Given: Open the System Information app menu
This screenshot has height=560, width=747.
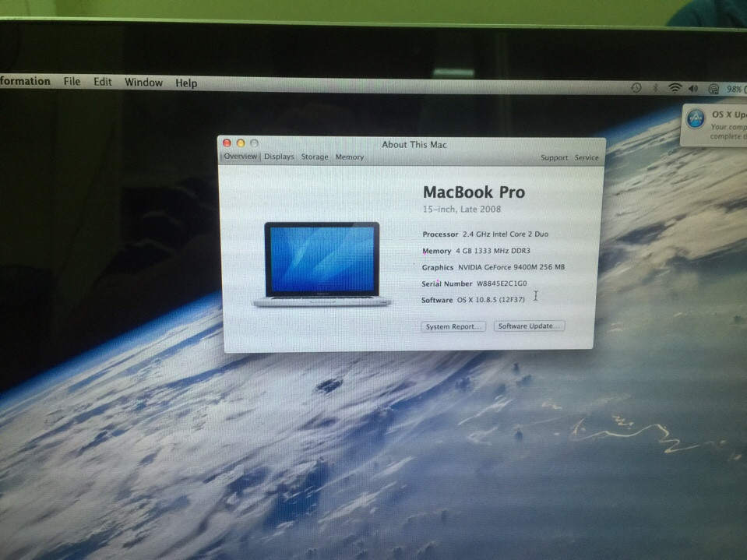Looking at the screenshot, I should coord(25,81).
